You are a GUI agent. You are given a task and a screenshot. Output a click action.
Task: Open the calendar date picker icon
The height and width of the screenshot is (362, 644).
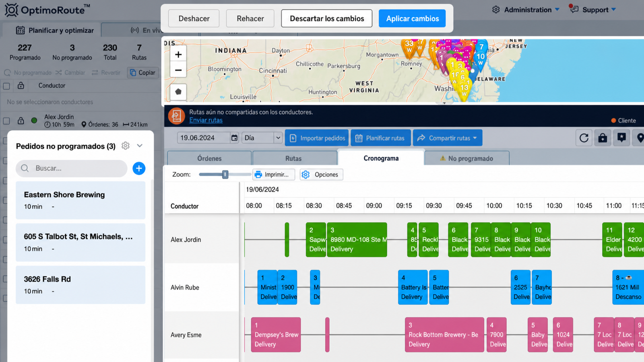pos(234,138)
